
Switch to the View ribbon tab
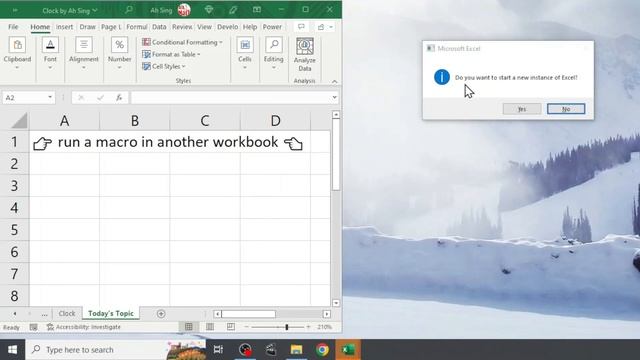tap(204, 27)
